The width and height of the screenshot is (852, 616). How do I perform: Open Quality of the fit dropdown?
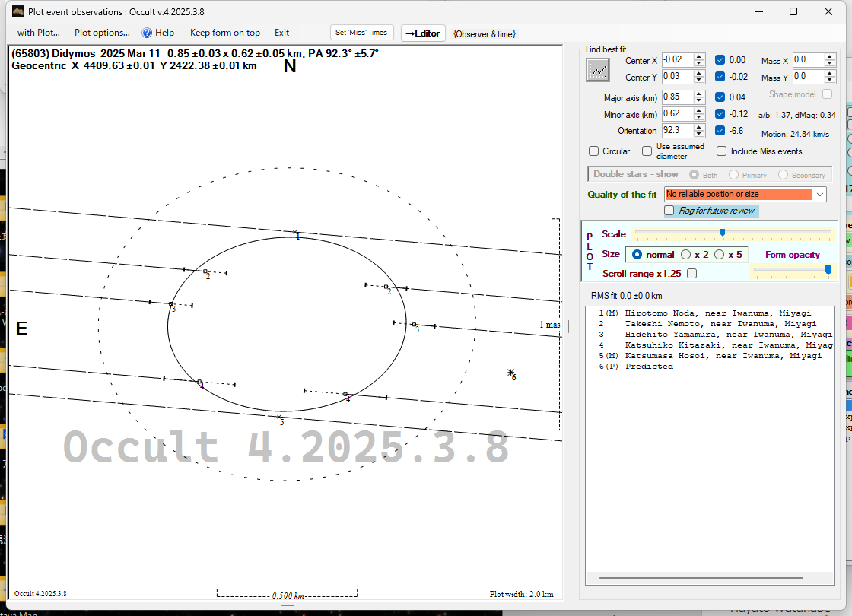819,195
